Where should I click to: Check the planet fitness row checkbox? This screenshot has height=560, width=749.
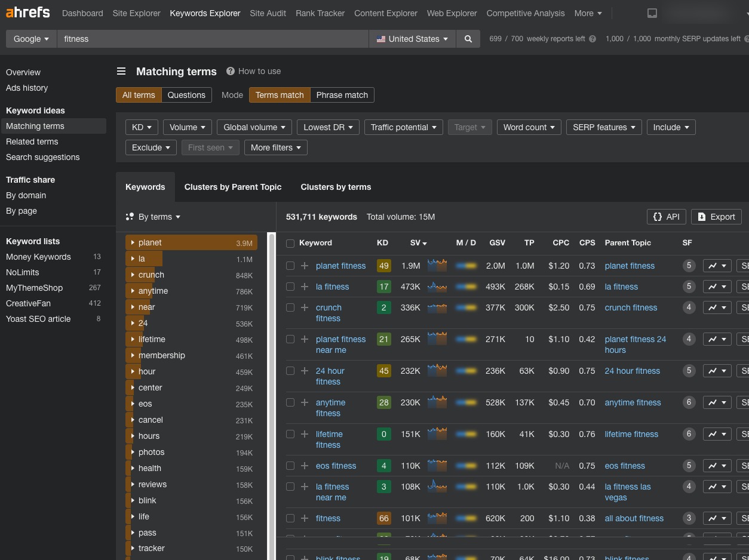click(x=290, y=266)
